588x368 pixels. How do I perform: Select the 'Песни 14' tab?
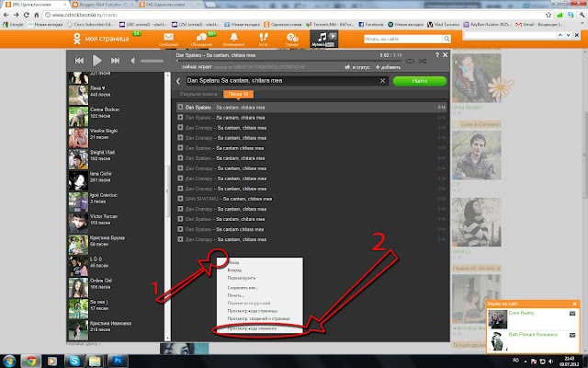pos(239,94)
